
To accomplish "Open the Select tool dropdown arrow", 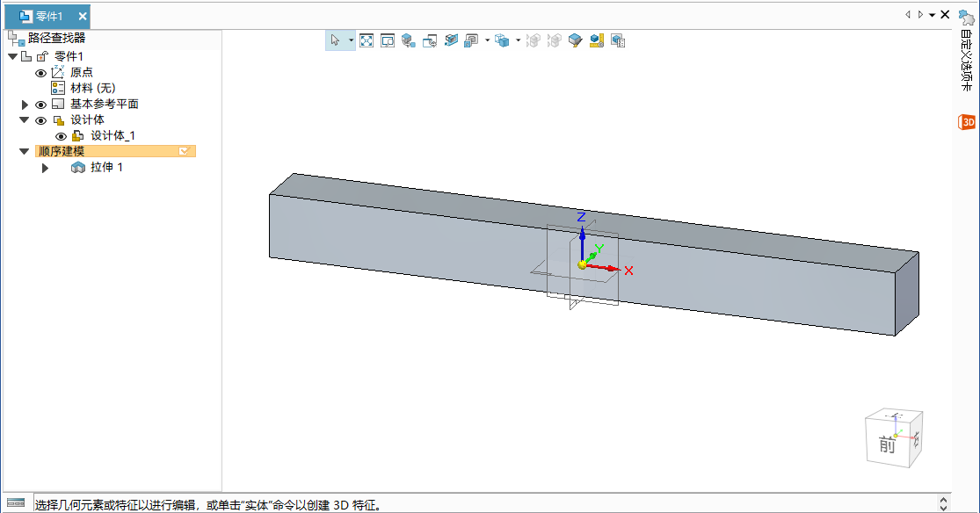I will point(351,40).
